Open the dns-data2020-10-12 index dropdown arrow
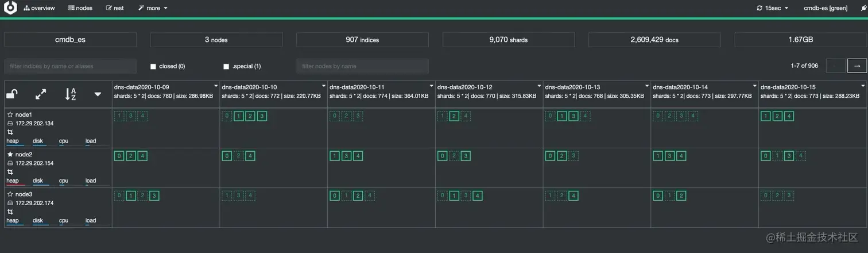The width and height of the screenshot is (868, 253). (x=539, y=87)
